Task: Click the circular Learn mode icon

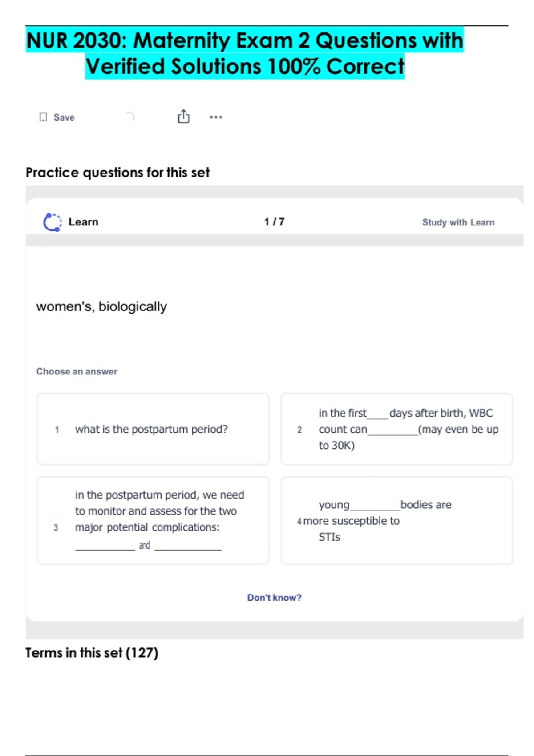Action: point(52,222)
